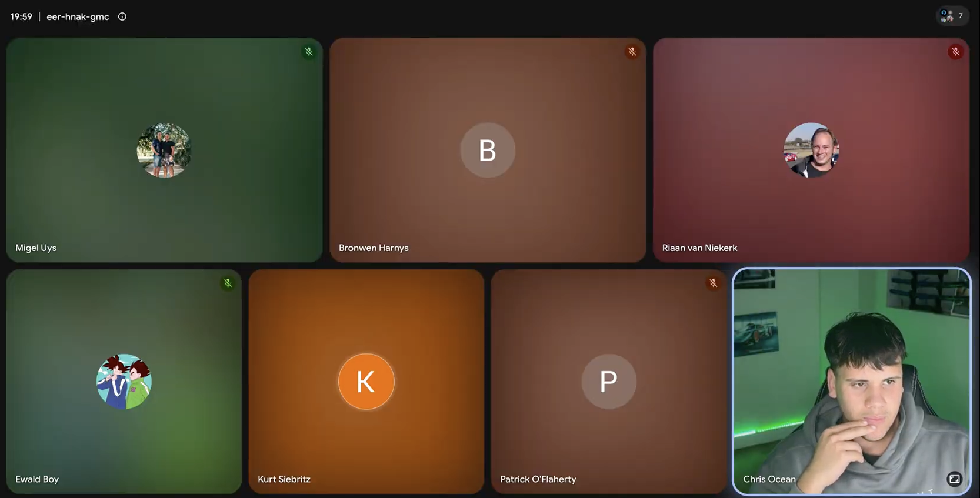The width and height of the screenshot is (980, 498).
Task: Click the Kurt Siebritz name label
Action: [x=284, y=479]
